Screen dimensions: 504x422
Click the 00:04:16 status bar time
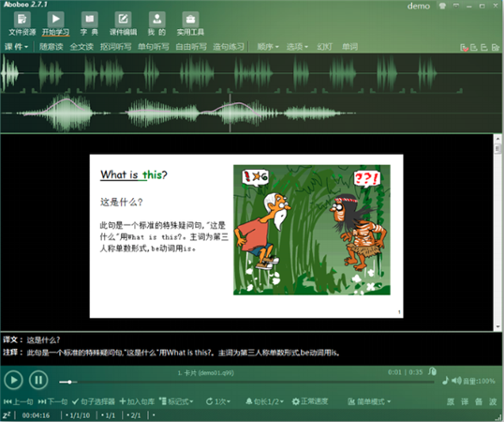coord(36,415)
